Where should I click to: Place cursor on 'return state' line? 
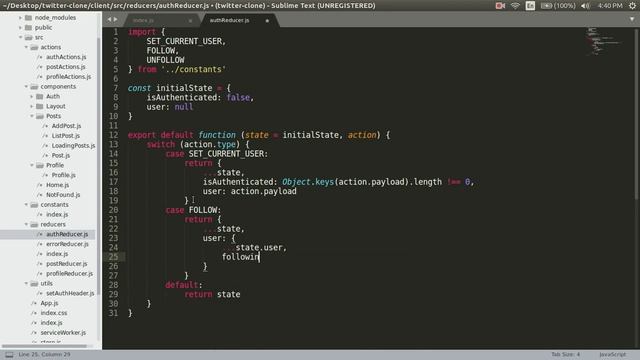(212, 294)
